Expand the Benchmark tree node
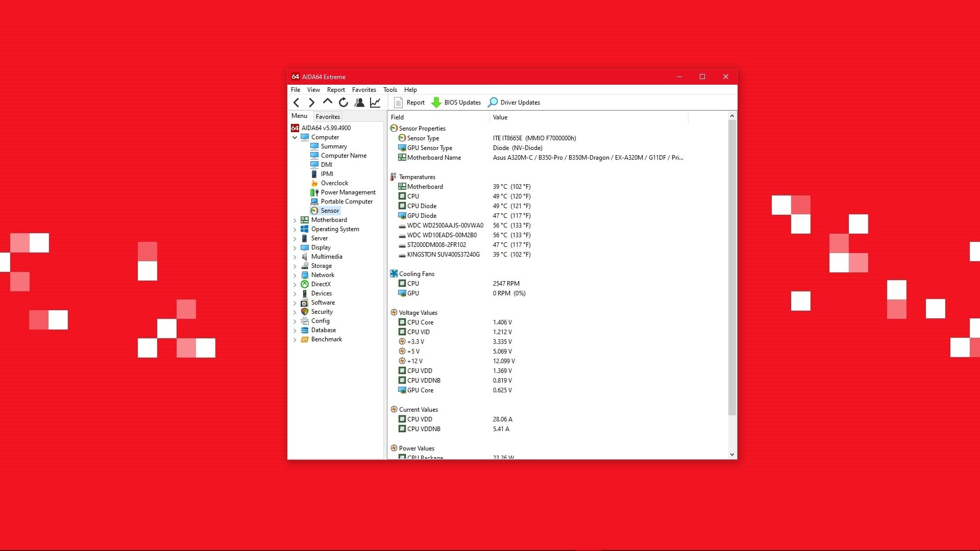Image resolution: width=980 pixels, height=551 pixels. (295, 340)
